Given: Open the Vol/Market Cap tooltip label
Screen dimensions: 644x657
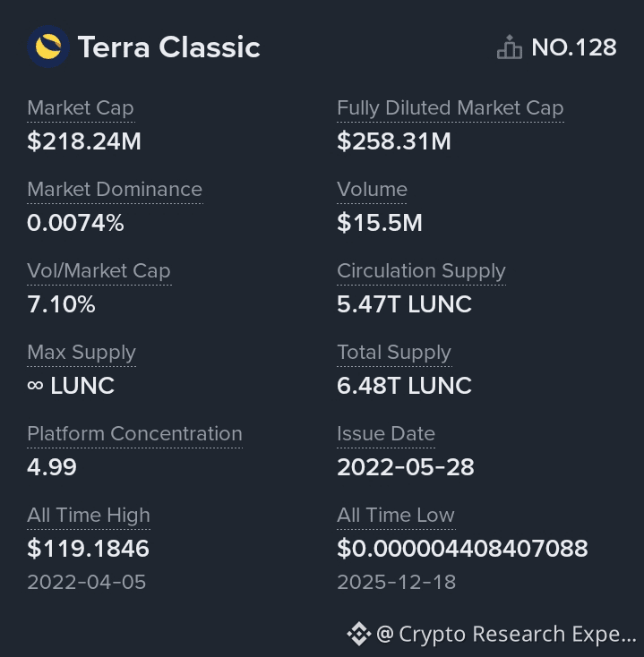Looking at the screenshot, I should click(x=99, y=271).
